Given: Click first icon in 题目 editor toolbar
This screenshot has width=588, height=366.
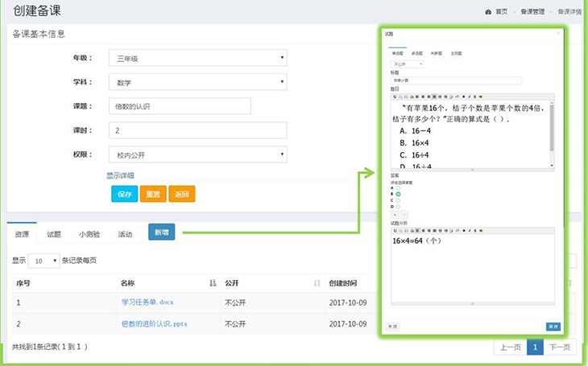Looking at the screenshot, I should coord(395,97).
